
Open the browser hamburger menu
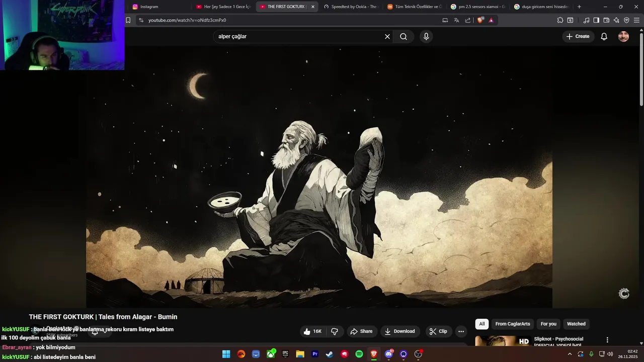click(x=636, y=20)
